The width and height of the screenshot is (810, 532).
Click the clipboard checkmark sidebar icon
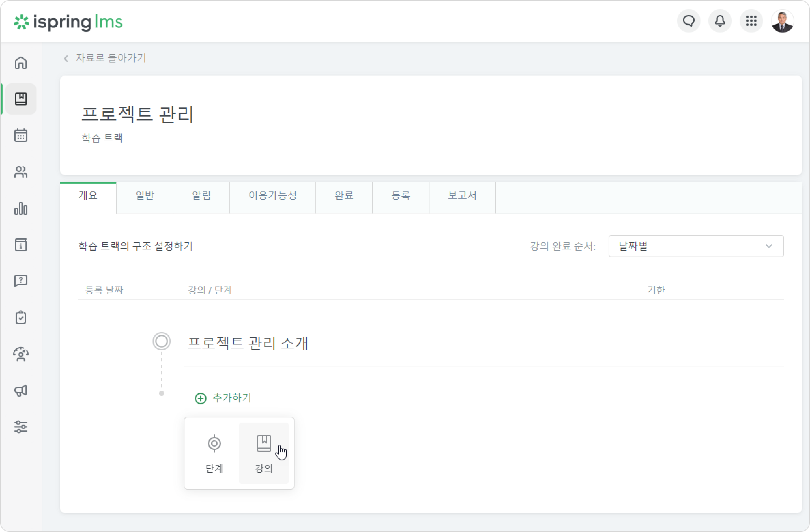point(21,317)
